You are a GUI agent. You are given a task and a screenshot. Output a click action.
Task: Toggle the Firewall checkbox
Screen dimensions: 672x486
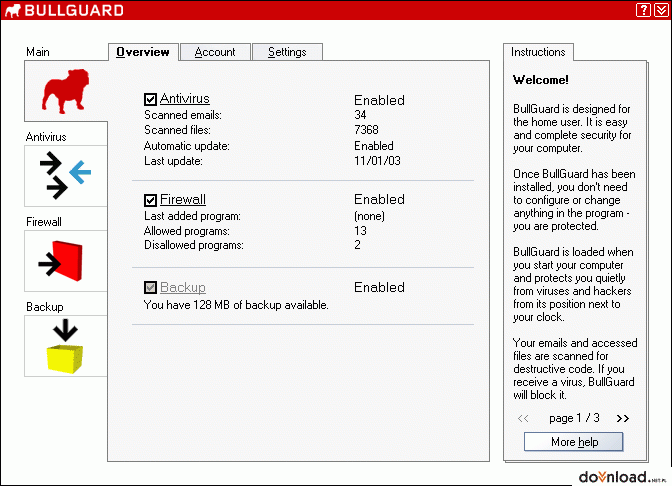(x=150, y=200)
